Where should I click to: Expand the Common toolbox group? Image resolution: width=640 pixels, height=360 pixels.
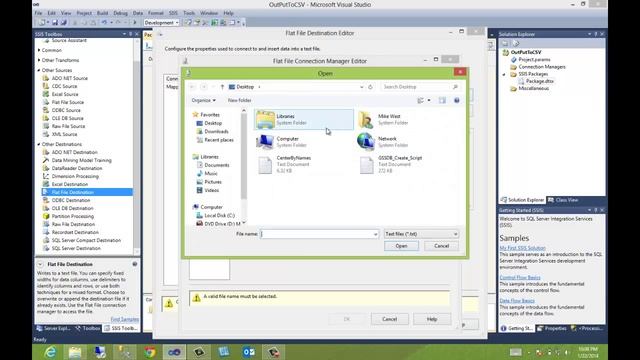pos(39,50)
